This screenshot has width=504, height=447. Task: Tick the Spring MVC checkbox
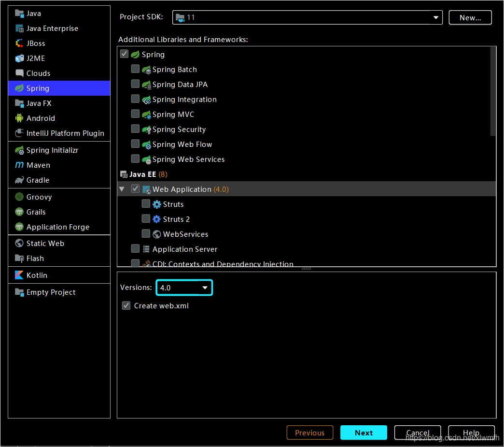pos(135,114)
